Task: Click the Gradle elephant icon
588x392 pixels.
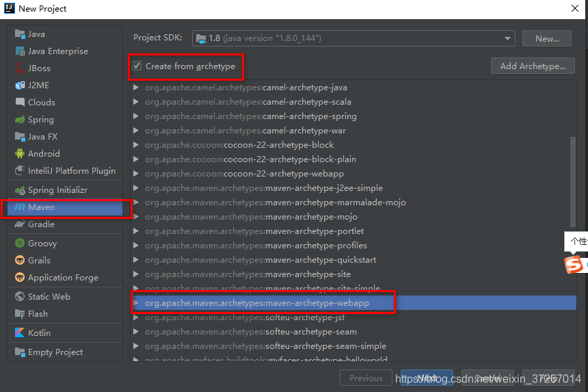Action: (x=20, y=224)
